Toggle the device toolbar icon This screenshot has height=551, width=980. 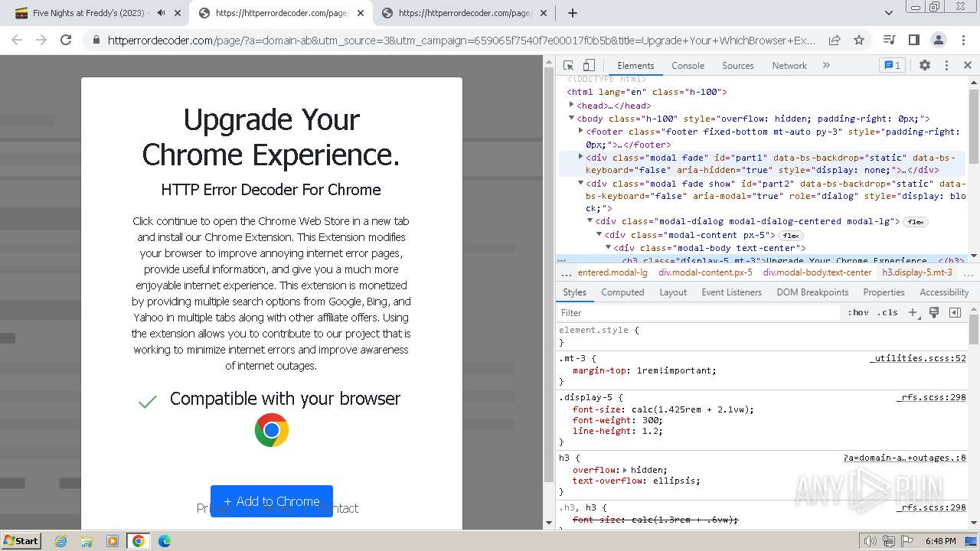coord(589,66)
